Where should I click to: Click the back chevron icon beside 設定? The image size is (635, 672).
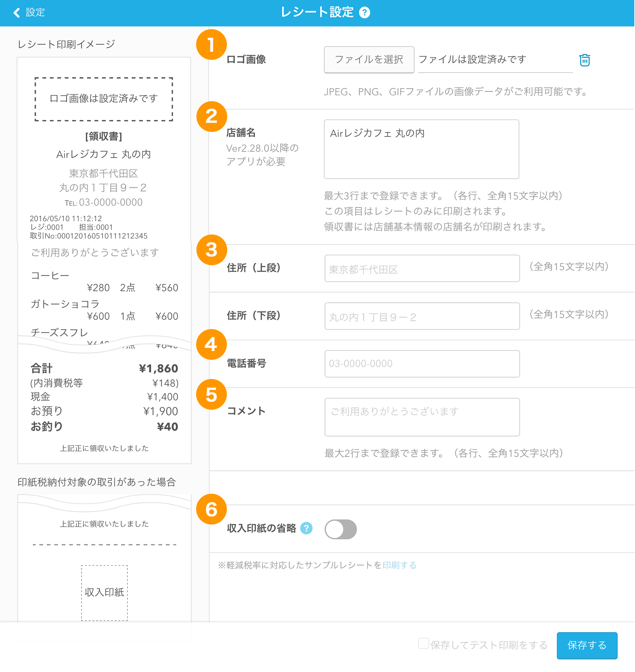tap(17, 13)
